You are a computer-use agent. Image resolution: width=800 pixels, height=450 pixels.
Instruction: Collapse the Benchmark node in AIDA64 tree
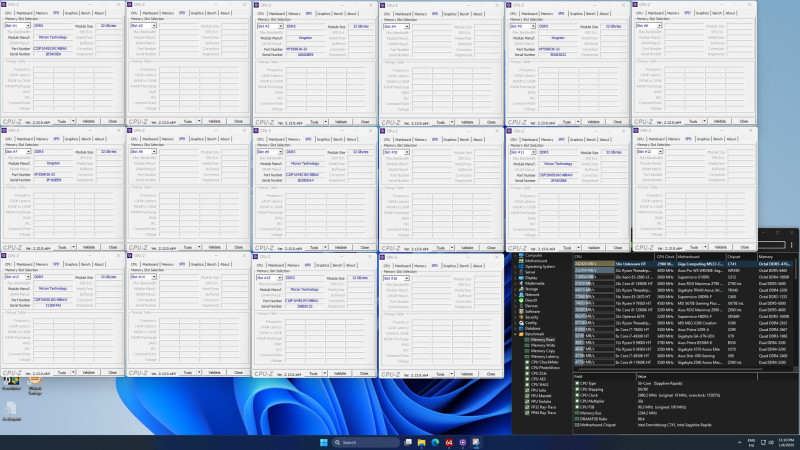516,334
